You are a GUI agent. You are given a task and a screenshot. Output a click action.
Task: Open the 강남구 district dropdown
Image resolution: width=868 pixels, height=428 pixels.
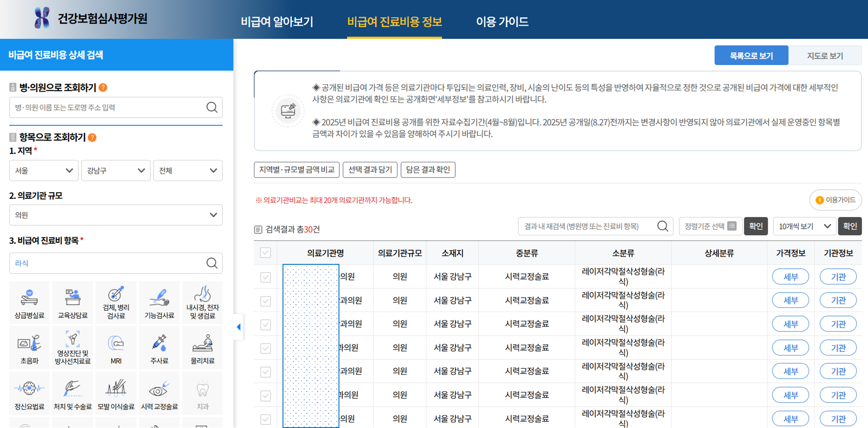(115, 170)
